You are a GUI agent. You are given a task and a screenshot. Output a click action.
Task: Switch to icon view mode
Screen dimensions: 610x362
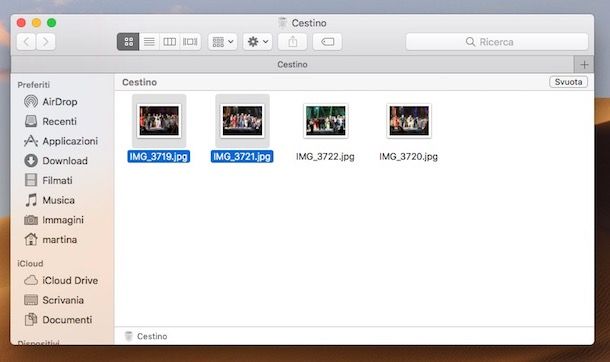coord(128,42)
